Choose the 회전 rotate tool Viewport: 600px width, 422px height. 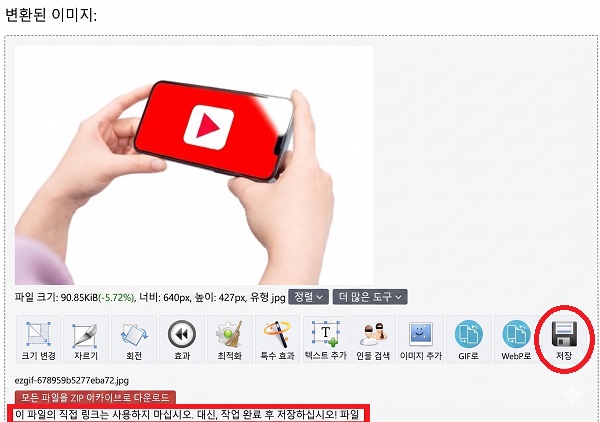coord(134,339)
